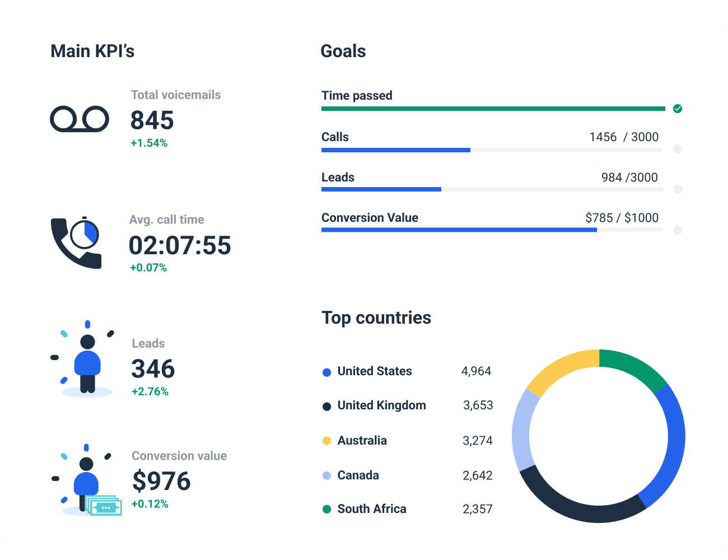Click the voicemail tape icon
The image size is (728, 560).
pyautogui.click(x=80, y=119)
